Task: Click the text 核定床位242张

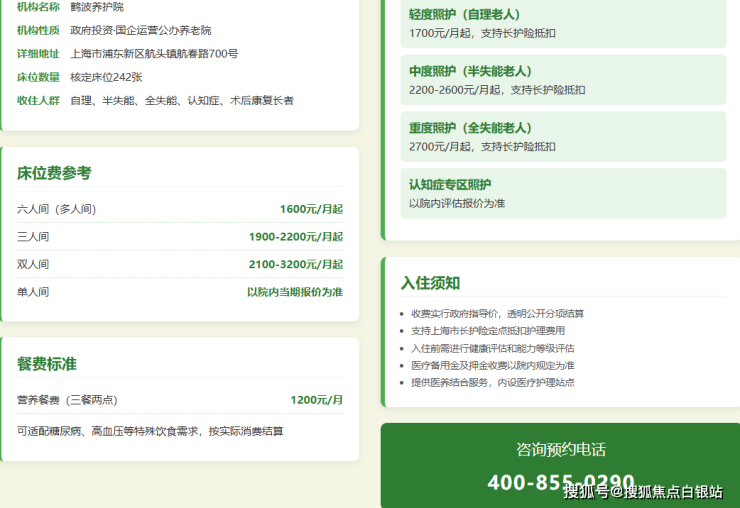Action: tap(106, 77)
